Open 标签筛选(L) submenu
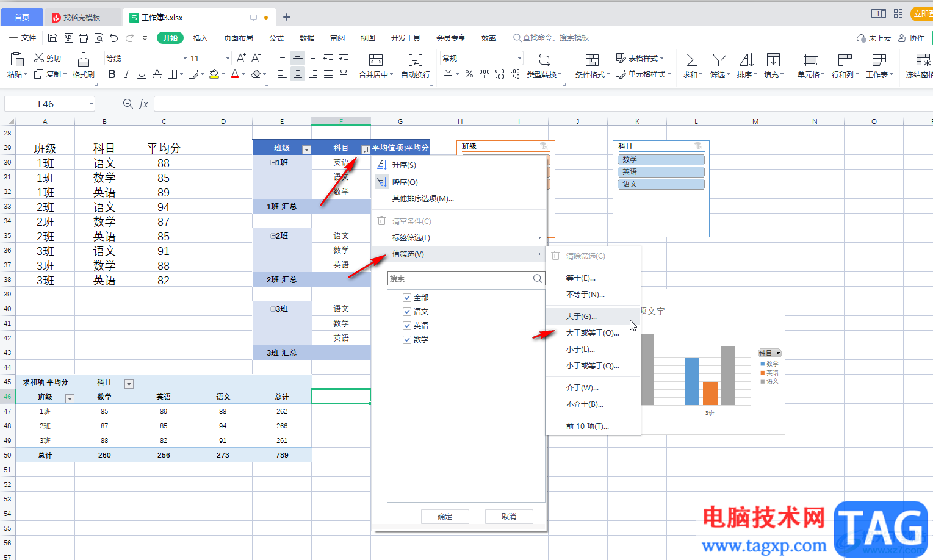This screenshot has height=560, width=933. pyautogui.click(x=459, y=237)
